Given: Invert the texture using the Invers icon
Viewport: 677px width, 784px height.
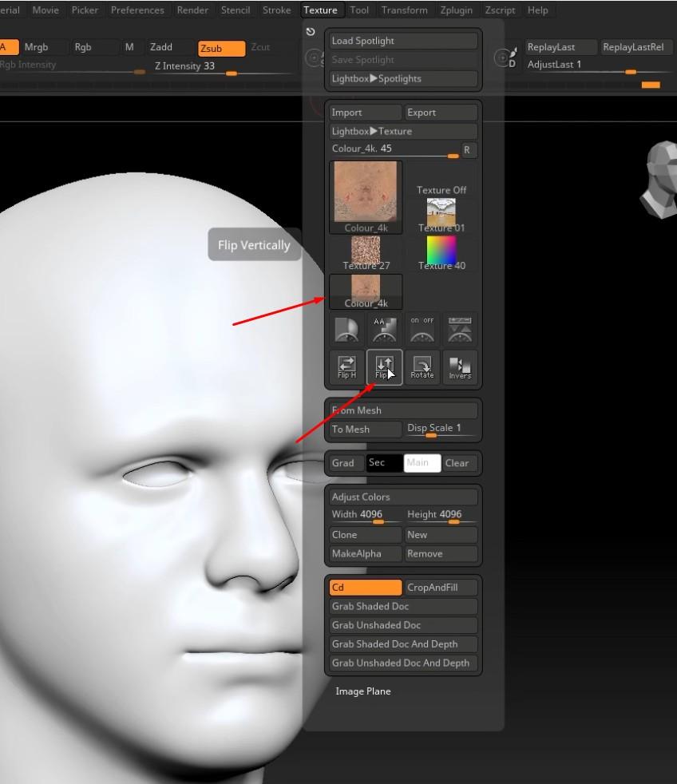Looking at the screenshot, I should [x=460, y=367].
